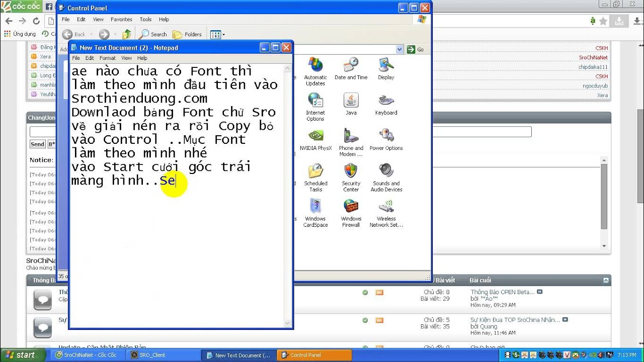This screenshot has width=644, height=362.
Task: Click the forum status icon for Thông Báo row
Action: (42, 300)
